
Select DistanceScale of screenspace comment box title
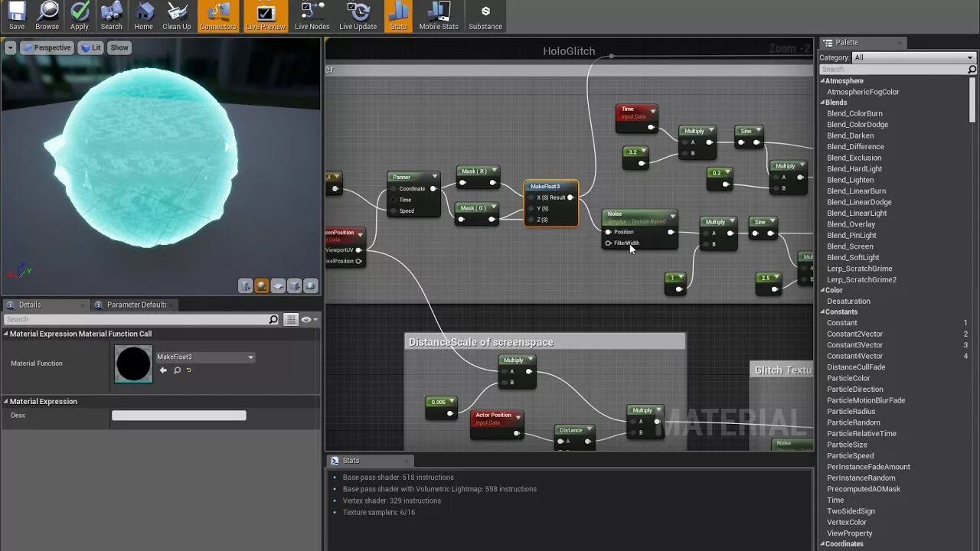[x=481, y=342]
